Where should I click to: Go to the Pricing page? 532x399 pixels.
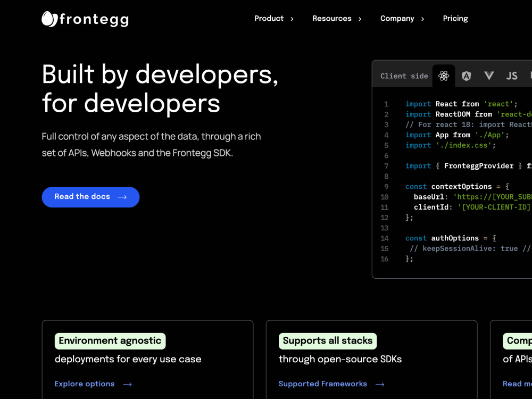point(455,18)
